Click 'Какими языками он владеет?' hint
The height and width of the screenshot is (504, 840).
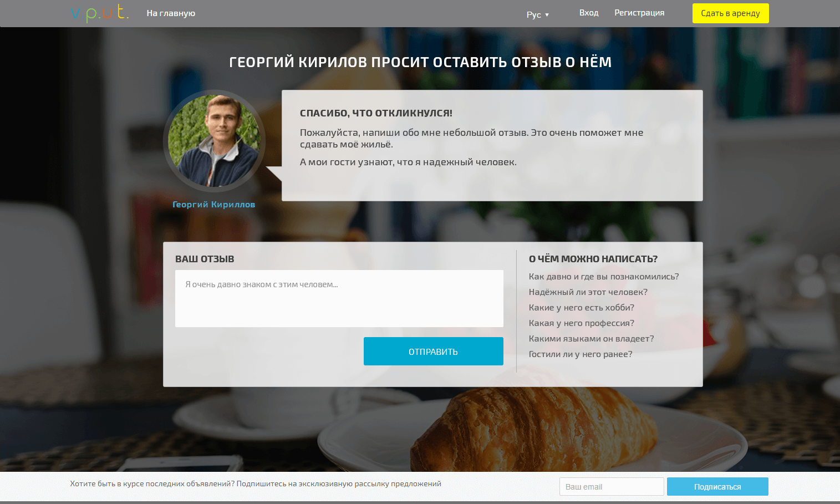tap(592, 339)
